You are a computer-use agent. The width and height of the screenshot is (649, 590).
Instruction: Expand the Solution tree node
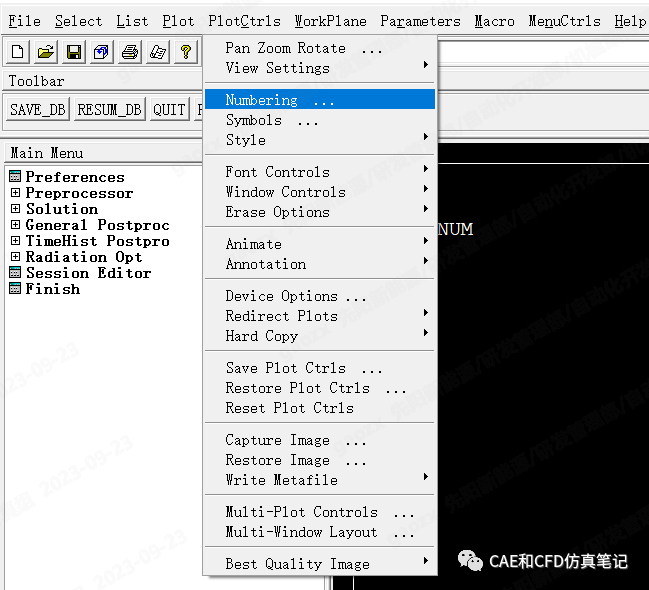pyautogui.click(x=15, y=208)
